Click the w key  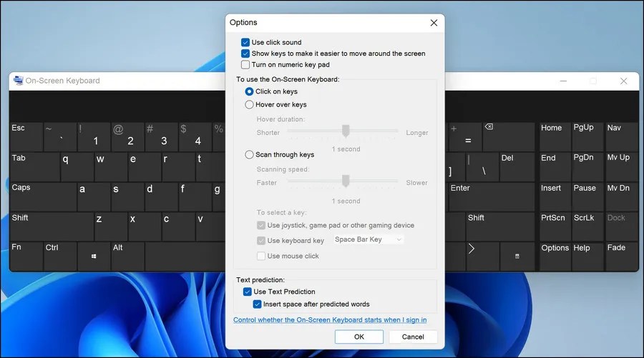110,166
